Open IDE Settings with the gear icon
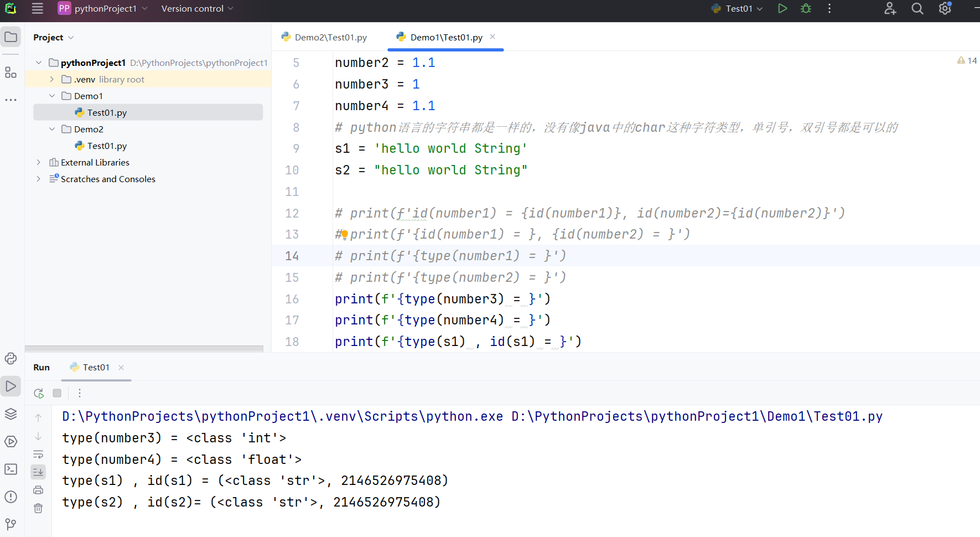 945,8
